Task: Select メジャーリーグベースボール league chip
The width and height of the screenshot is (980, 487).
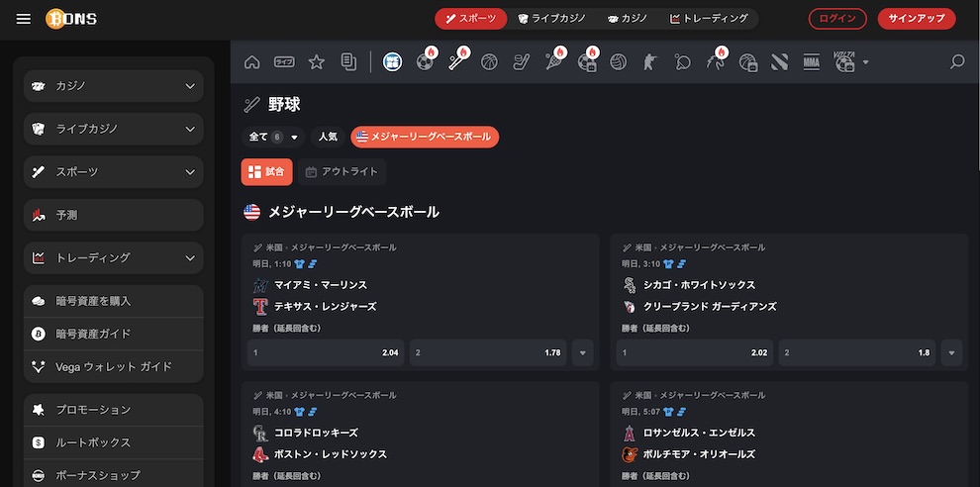Action: (425, 137)
